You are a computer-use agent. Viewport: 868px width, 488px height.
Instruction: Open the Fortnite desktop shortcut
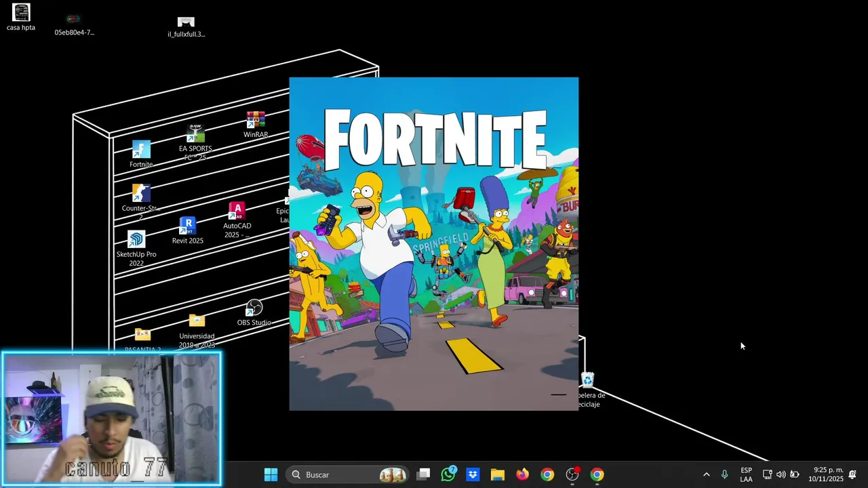(x=141, y=154)
